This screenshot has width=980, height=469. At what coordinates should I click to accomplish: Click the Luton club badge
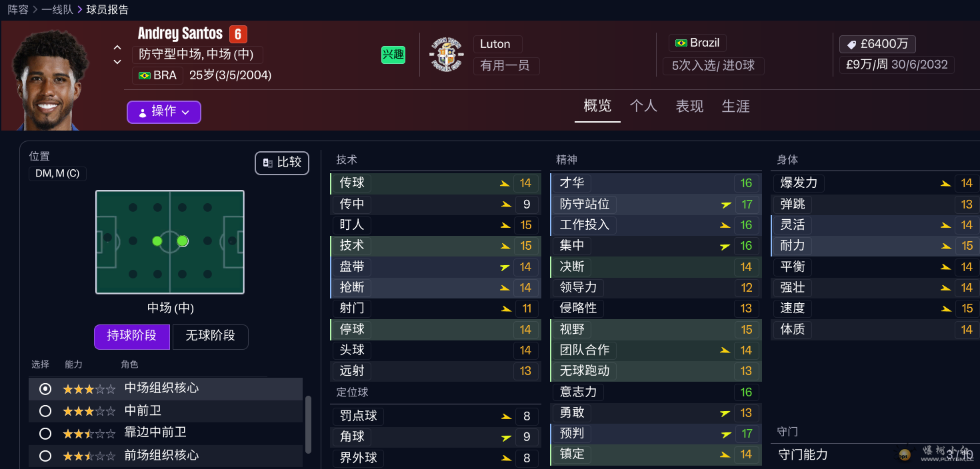(447, 55)
